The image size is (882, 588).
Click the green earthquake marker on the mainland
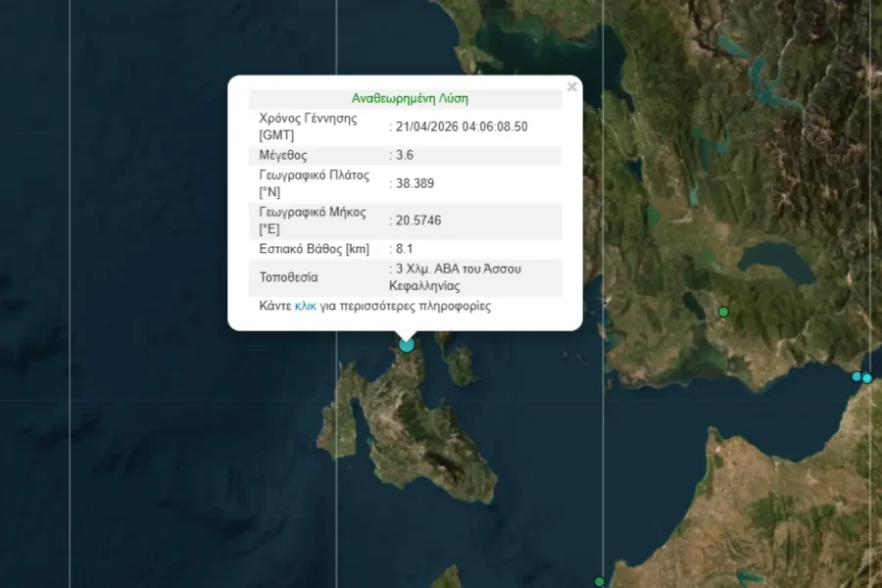[x=723, y=312]
